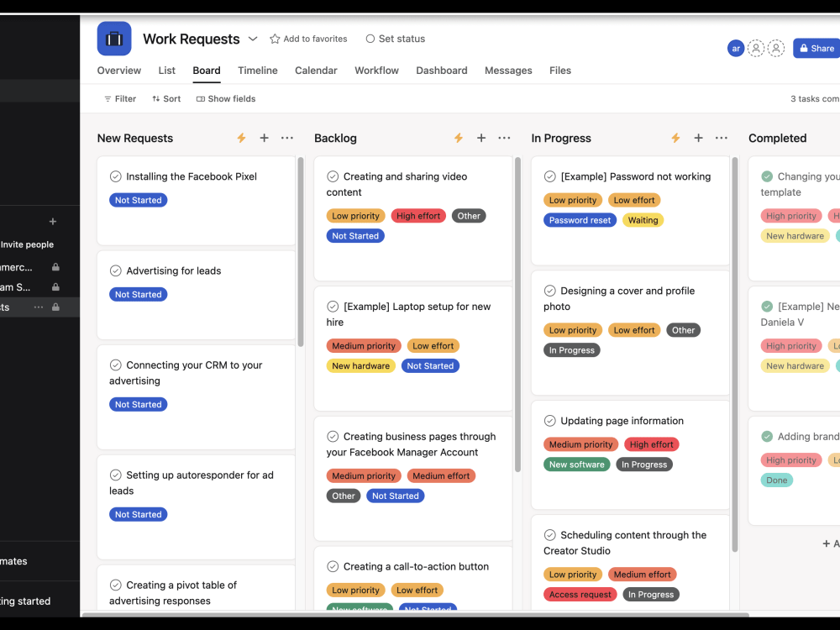This screenshot has width=840, height=630.
Task: Click the Filter icon in the toolbar
Action: click(107, 98)
